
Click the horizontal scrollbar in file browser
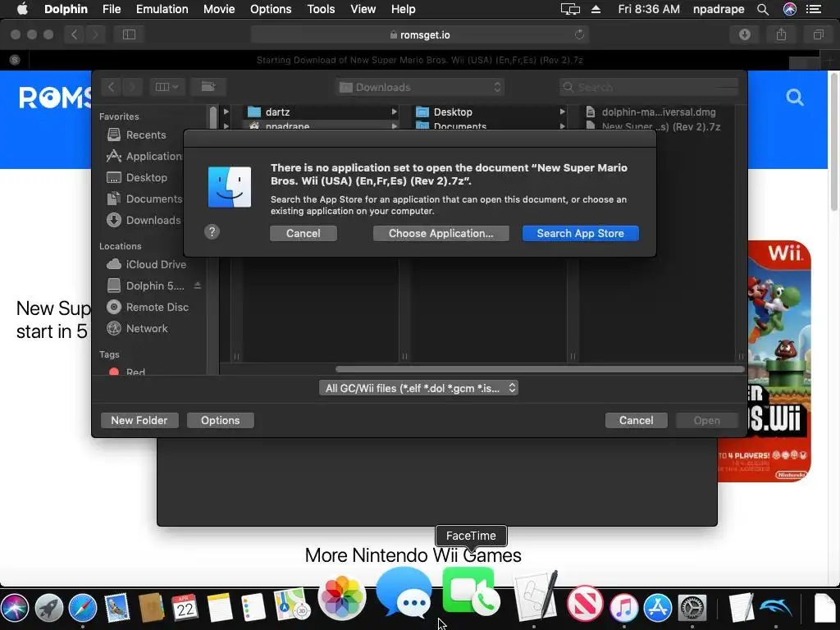tap(540, 369)
